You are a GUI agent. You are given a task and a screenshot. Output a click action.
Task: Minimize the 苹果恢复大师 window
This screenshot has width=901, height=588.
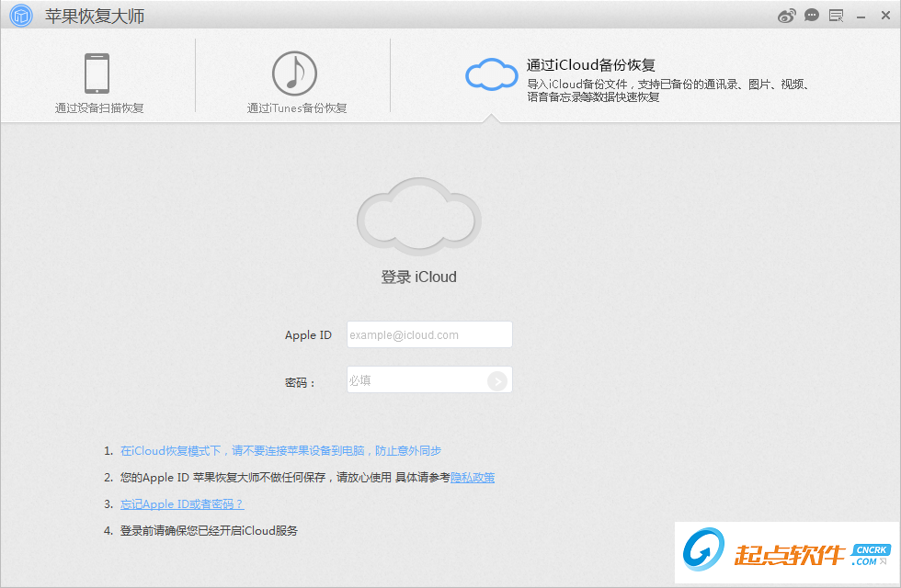[861, 17]
